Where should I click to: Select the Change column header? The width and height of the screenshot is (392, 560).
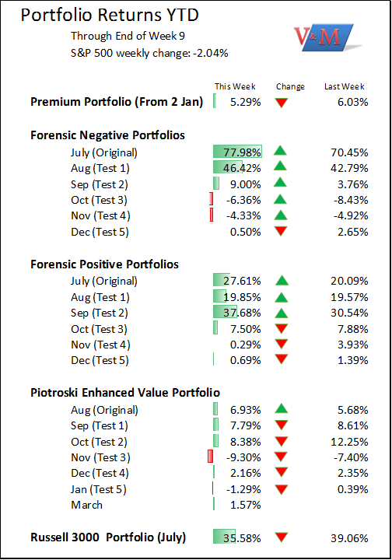click(290, 86)
